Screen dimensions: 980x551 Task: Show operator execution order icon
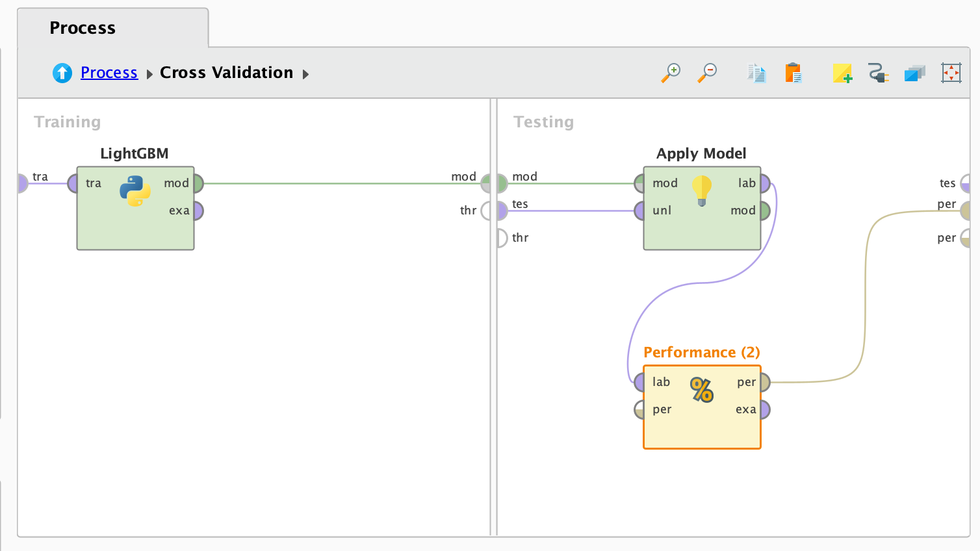(x=915, y=73)
